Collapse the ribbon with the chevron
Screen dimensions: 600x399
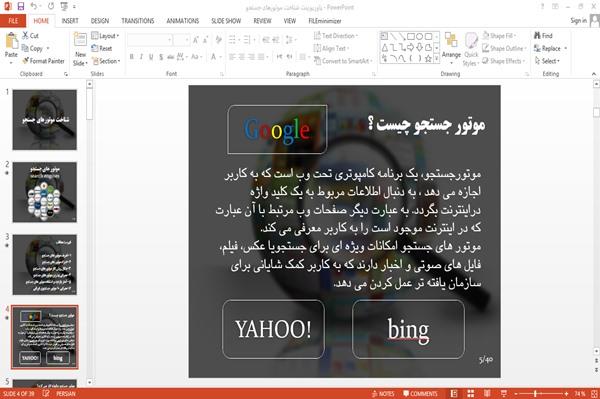tap(593, 74)
